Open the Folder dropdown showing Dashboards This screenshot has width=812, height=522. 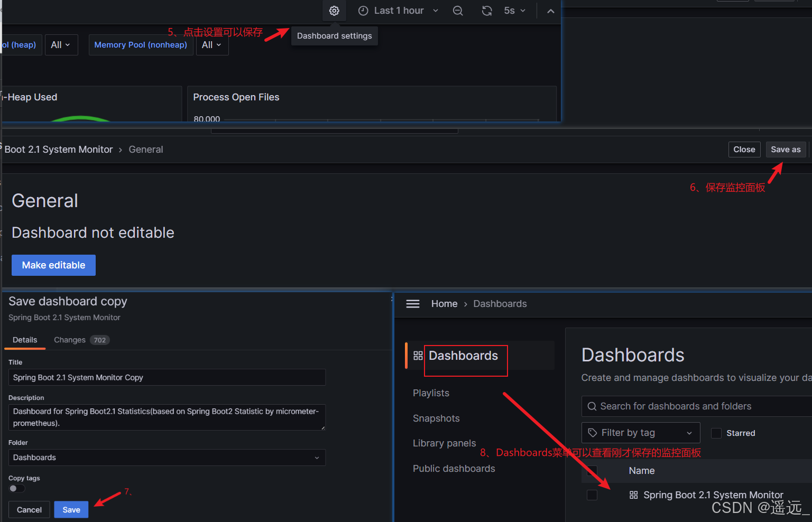167,458
